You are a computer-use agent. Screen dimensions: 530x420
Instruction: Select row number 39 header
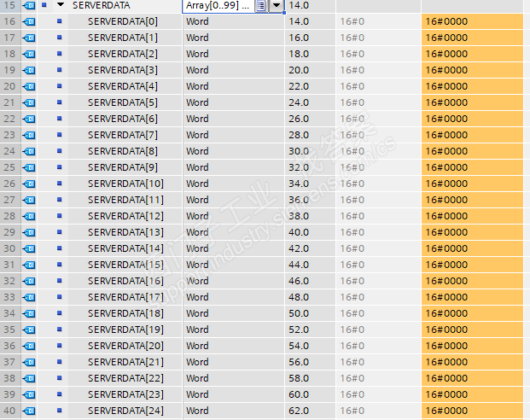(10, 395)
